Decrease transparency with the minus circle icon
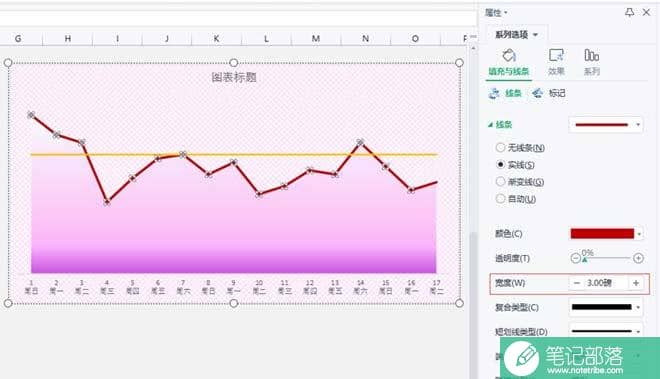Viewport: 660px width, 379px height. (x=575, y=258)
